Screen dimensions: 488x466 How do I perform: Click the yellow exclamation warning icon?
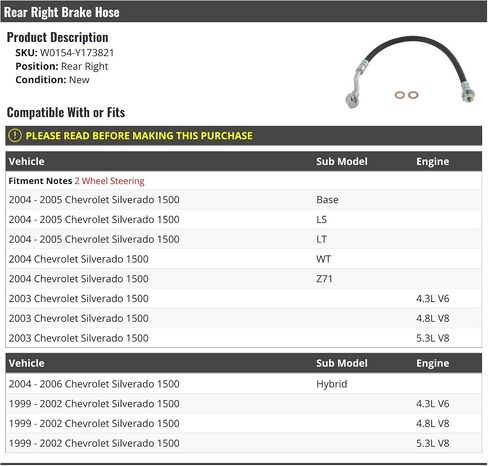coord(15,136)
